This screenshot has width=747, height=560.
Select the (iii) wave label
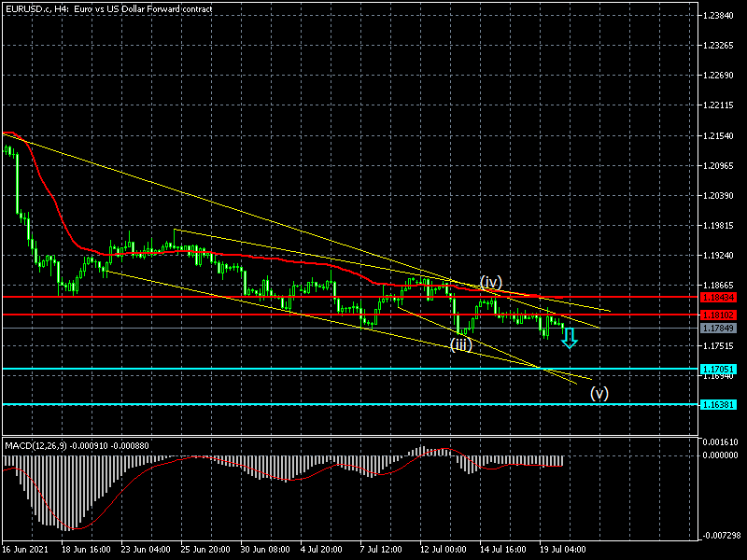460,344
